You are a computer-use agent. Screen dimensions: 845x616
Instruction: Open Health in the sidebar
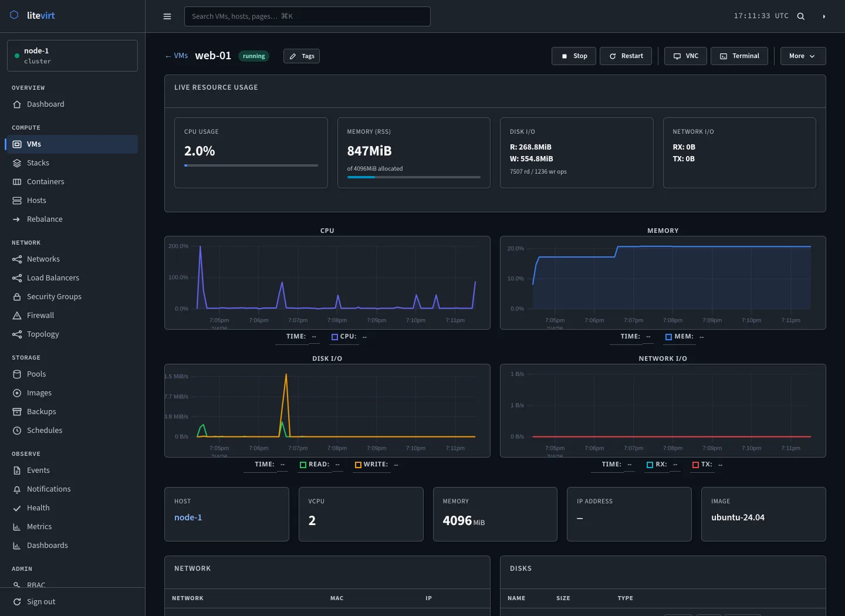[72, 508]
